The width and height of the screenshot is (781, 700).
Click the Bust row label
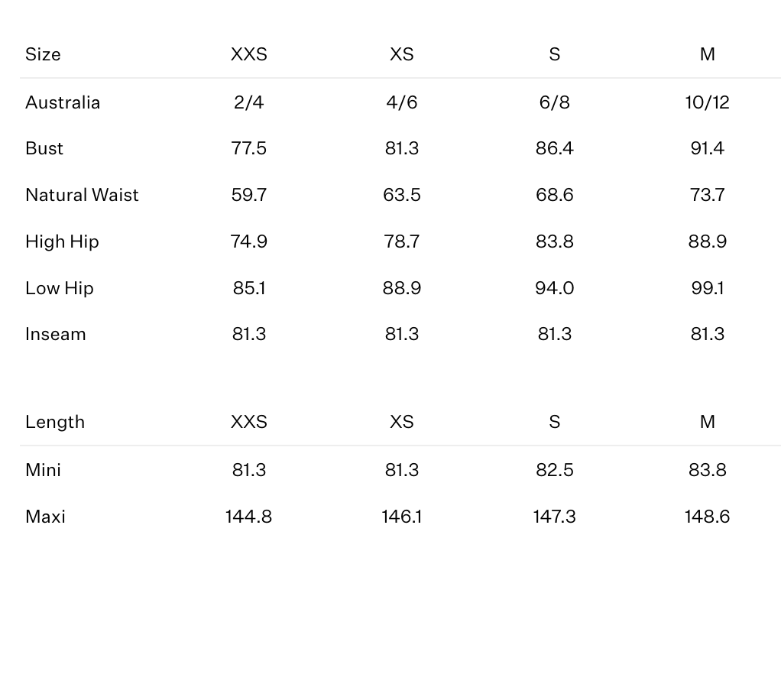[44, 148]
